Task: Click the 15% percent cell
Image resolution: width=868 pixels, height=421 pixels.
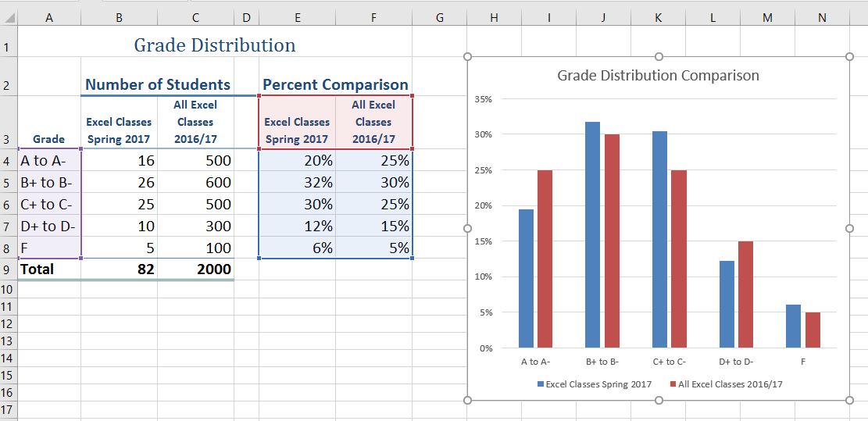Action: click(373, 226)
